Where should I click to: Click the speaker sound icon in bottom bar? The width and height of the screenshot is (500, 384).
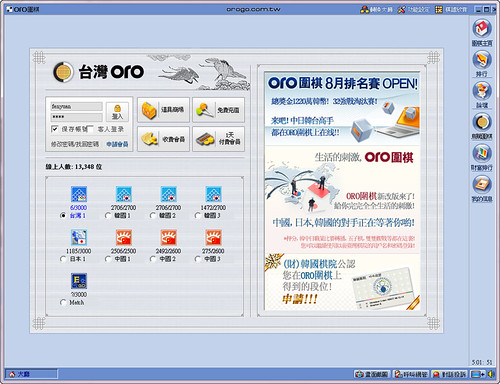(491, 374)
